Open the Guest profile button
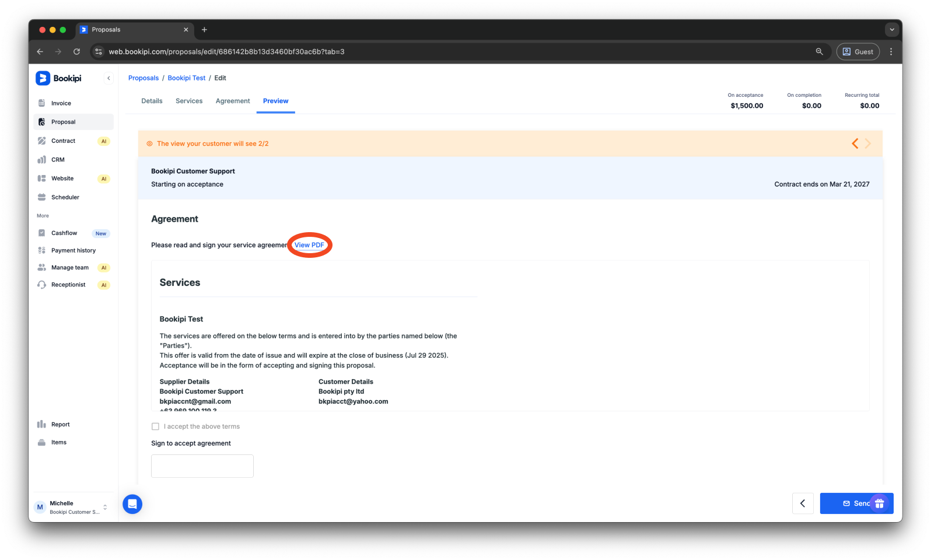 [858, 51]
